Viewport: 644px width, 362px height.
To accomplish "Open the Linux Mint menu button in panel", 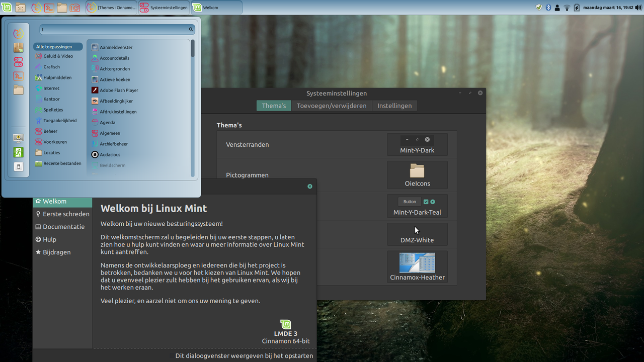I will [6, 8].
